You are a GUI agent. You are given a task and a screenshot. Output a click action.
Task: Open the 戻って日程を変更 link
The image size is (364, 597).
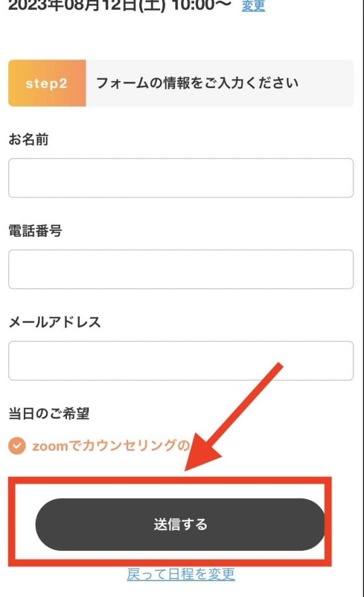coord(181,574)
